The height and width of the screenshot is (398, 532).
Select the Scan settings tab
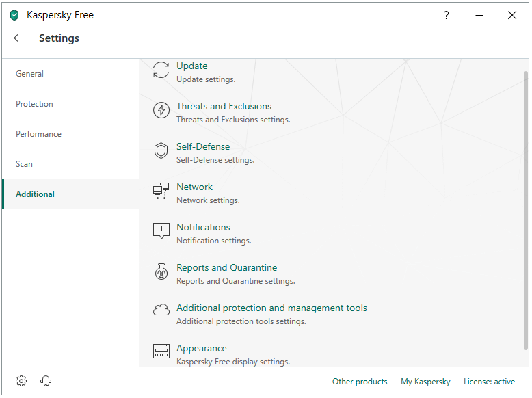click(x=70, y=164)
